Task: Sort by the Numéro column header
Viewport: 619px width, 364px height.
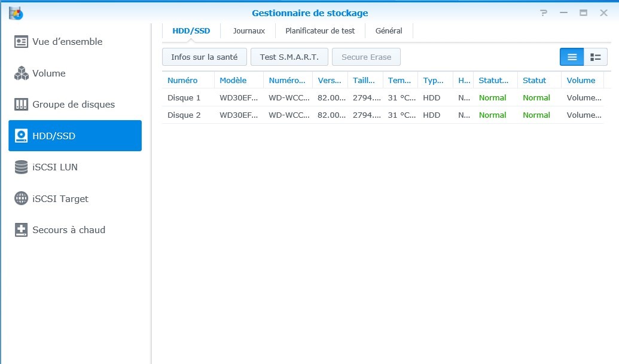Action: coord(188,81)
